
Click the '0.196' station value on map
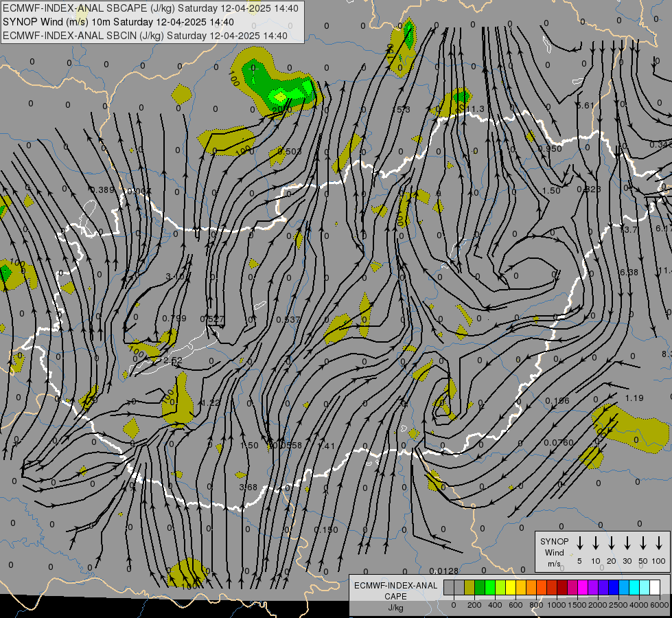(557, 400)
